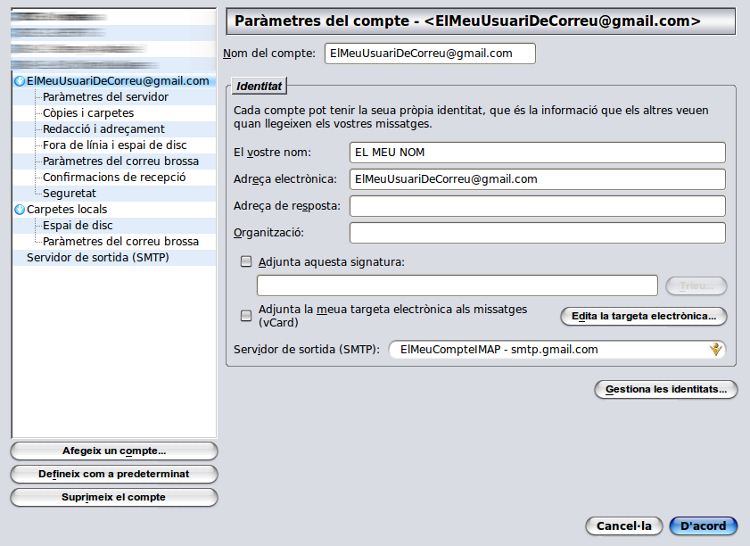
Task: Collapse the ElMeuUsuariDeCorreu@gmail.com account tree
Action: [19, 81]
